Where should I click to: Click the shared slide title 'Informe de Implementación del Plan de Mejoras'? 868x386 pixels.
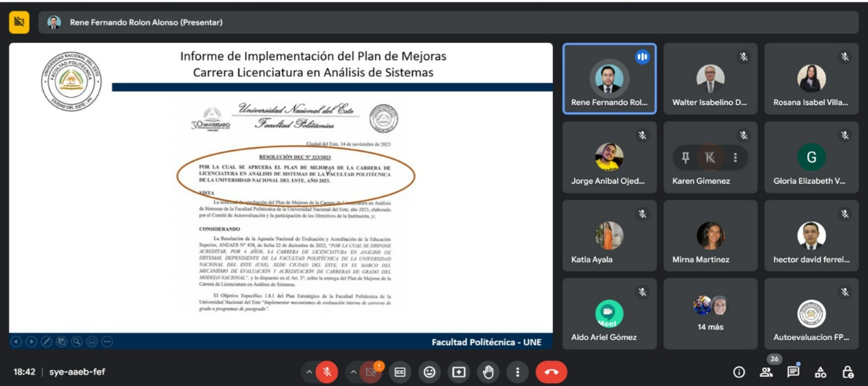click(x=313, y=56)
